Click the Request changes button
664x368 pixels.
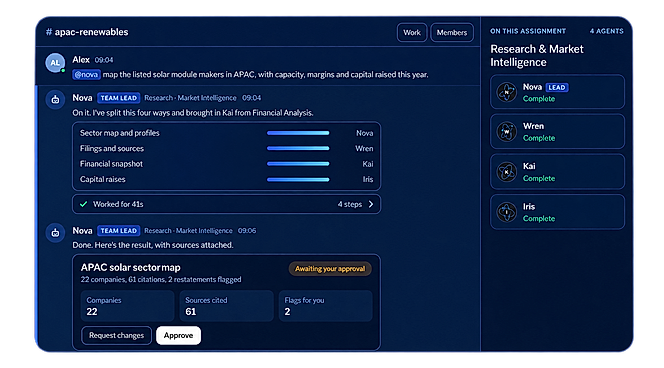(x=116, y=335)
